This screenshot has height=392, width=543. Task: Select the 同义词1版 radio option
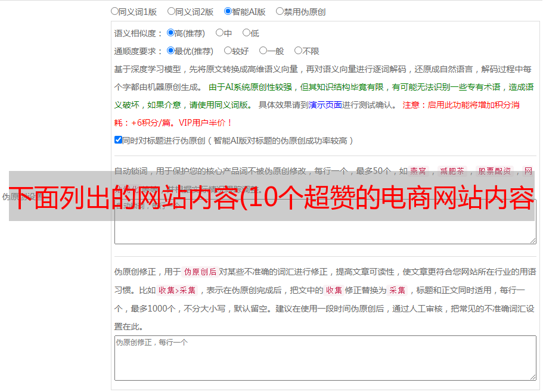pos(114,11)
